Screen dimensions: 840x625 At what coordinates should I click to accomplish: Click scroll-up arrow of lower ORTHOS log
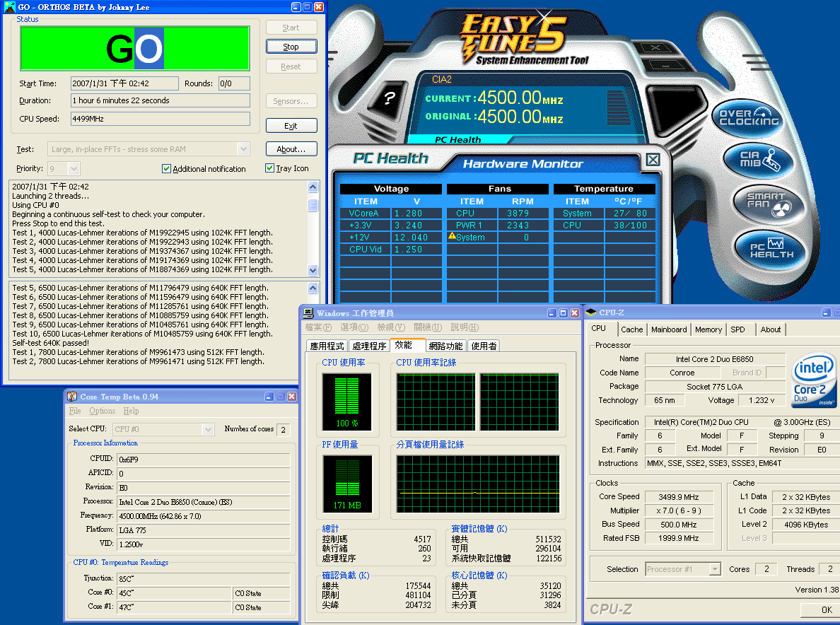click(313, 288)
